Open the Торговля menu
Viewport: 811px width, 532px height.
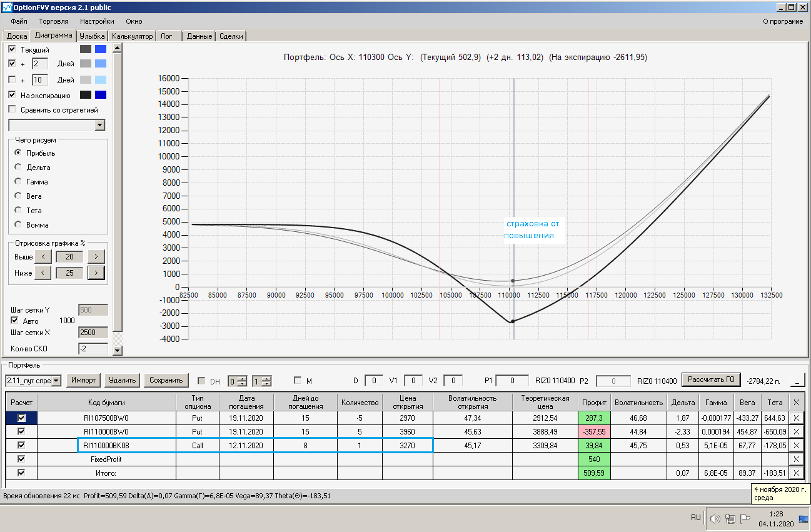(x=54, y=21)
